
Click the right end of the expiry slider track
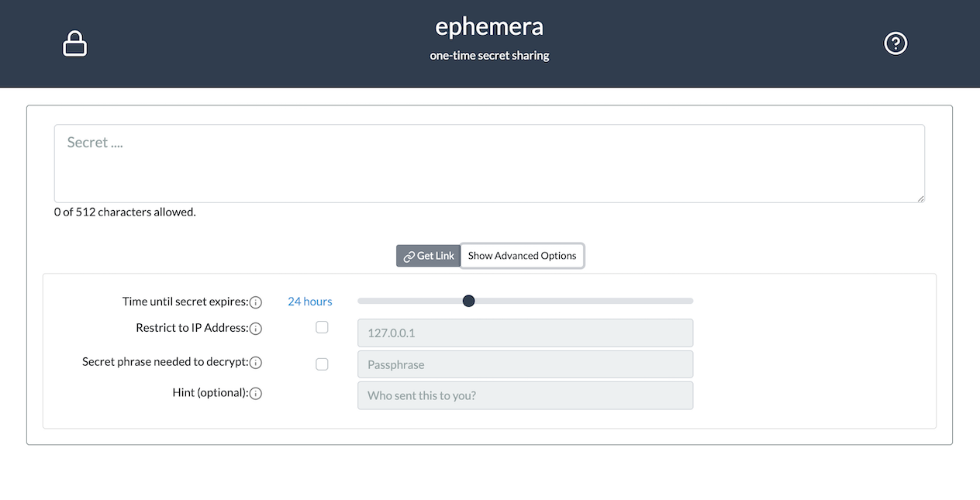pyautogui.click(x=691, y=301)
